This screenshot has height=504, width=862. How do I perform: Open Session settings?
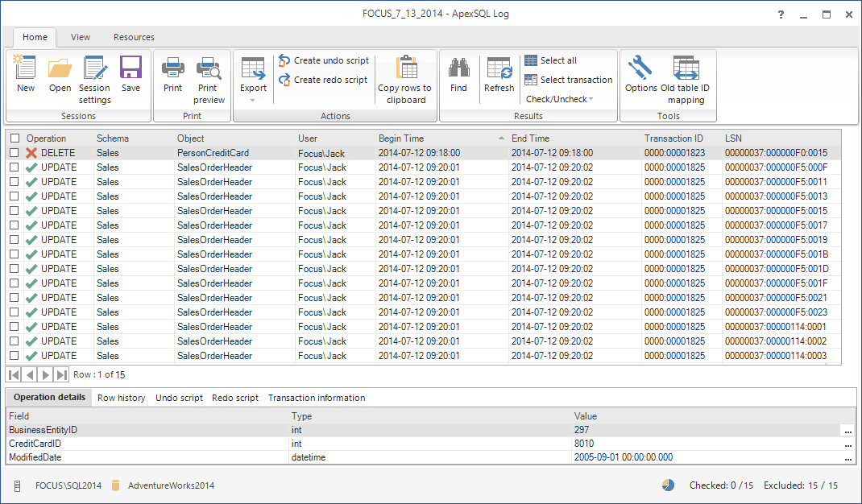[94, 69]
